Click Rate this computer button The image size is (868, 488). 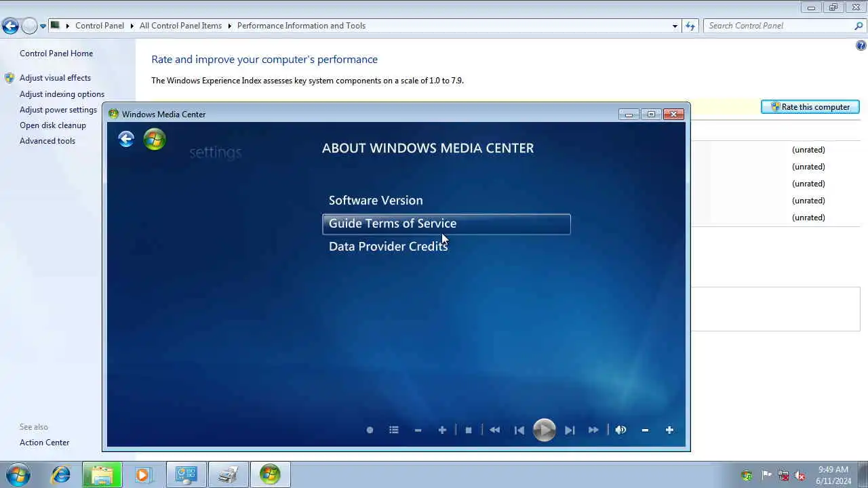pyautogui.click(x=810, y=107)
